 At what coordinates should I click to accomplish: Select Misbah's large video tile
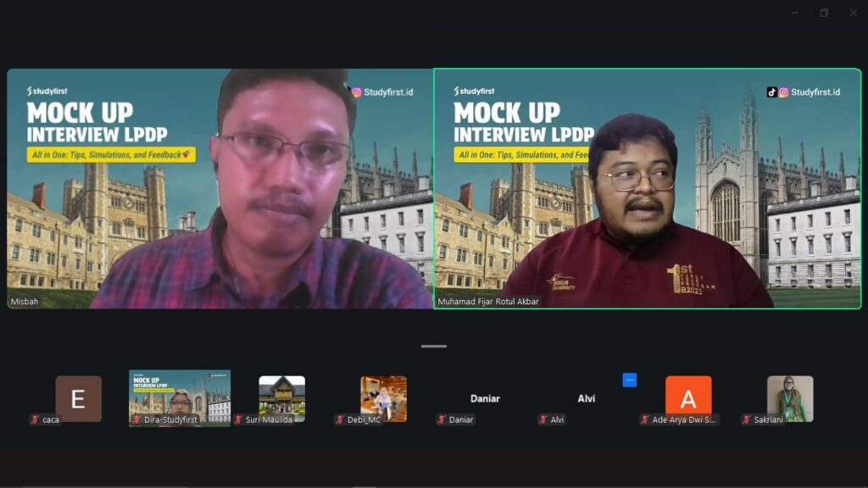tap(219, 188)
